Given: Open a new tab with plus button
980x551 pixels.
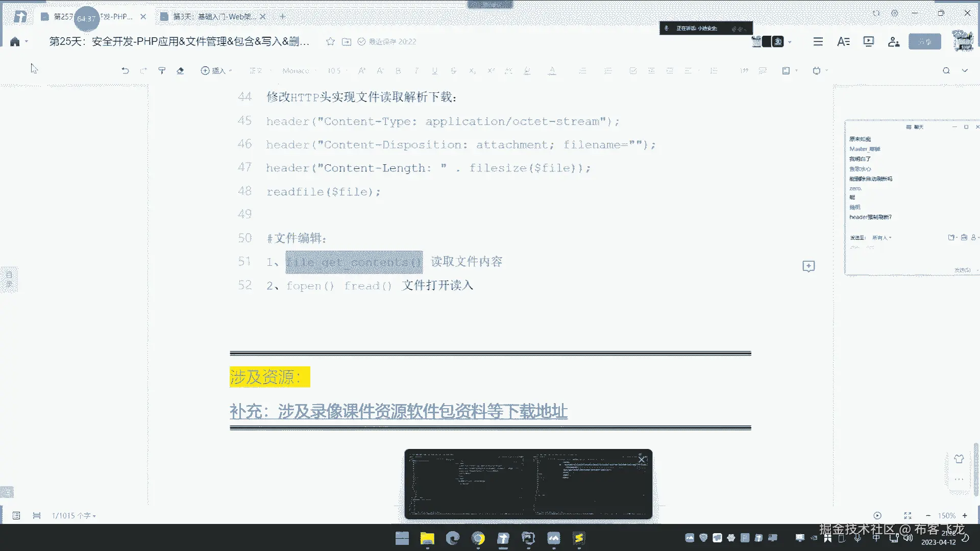Looking at the screenshot, I should tap(283, 17).
